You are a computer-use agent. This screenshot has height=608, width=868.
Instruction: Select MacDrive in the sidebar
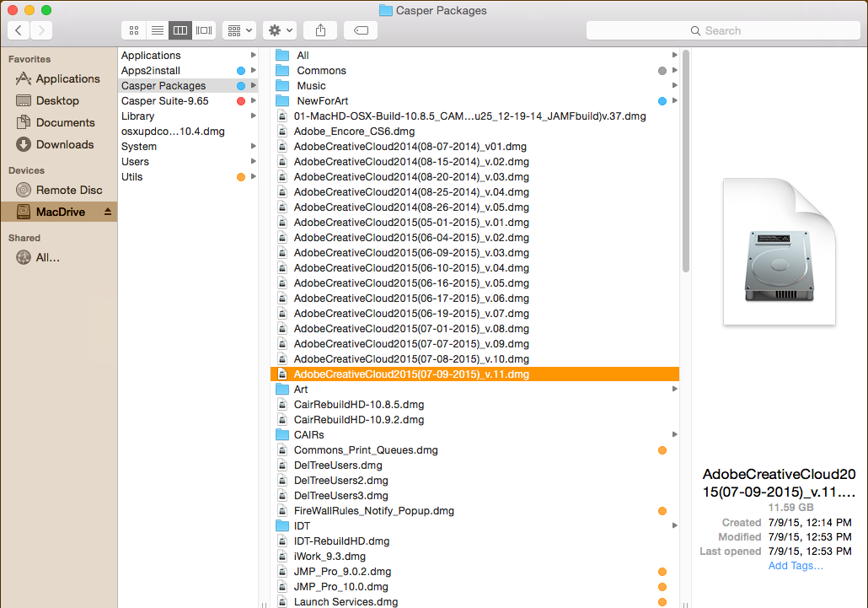click(59, 212)
